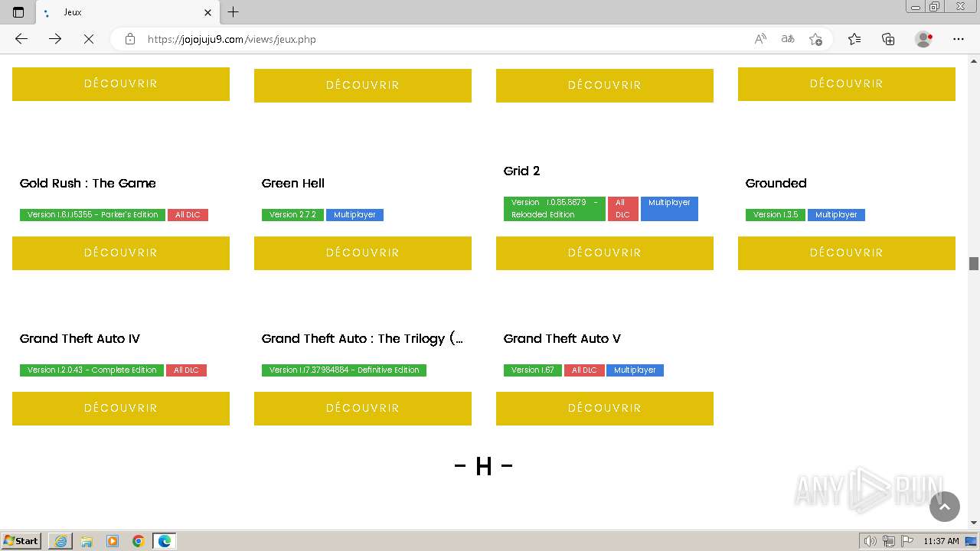This screenshot has width=980, height=551.
Task: Launch Chrome from taskbar
Action: 139,541
